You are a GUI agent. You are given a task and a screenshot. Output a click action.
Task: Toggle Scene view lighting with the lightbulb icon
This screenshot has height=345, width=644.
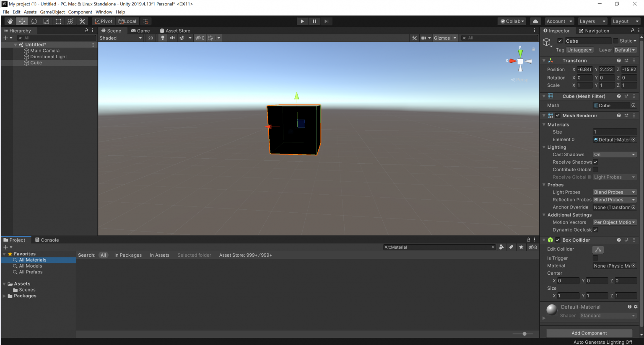[x=163, y=38]
